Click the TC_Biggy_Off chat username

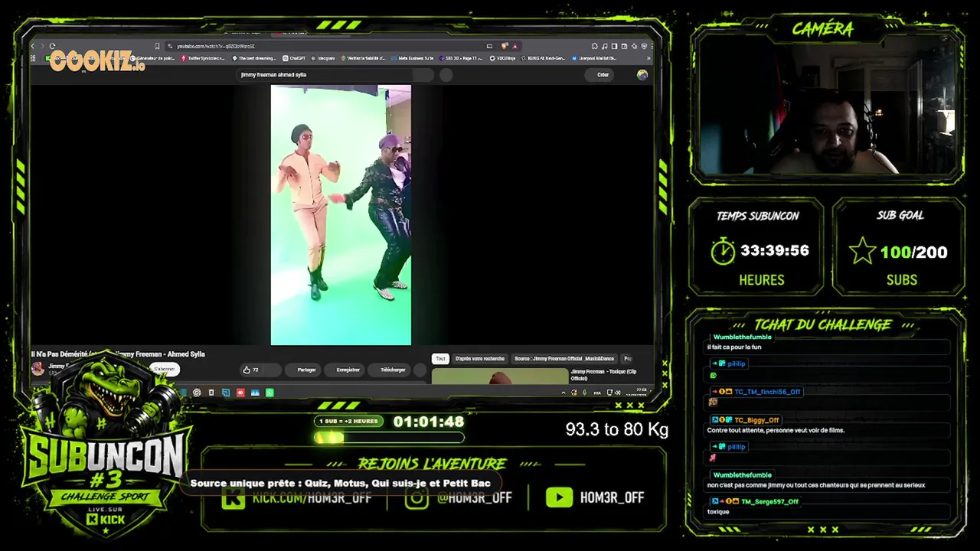pyautogui.click(x=756, y=419)
